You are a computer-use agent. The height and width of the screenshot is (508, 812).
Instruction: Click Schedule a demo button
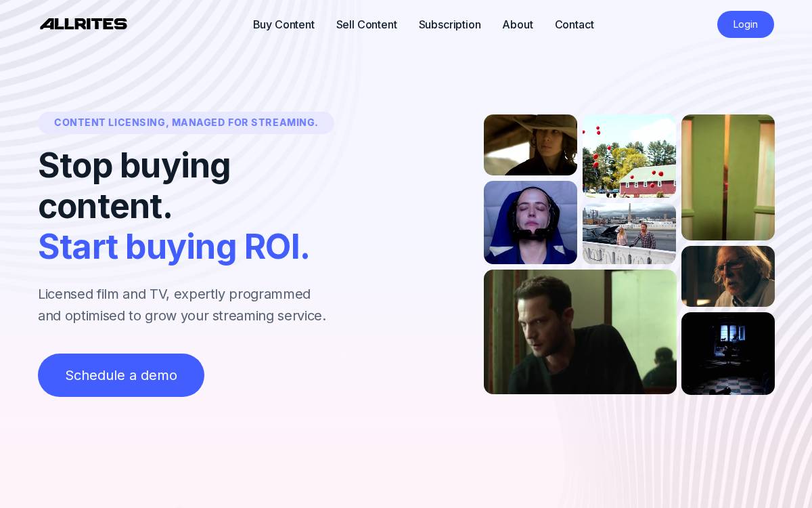121,375
